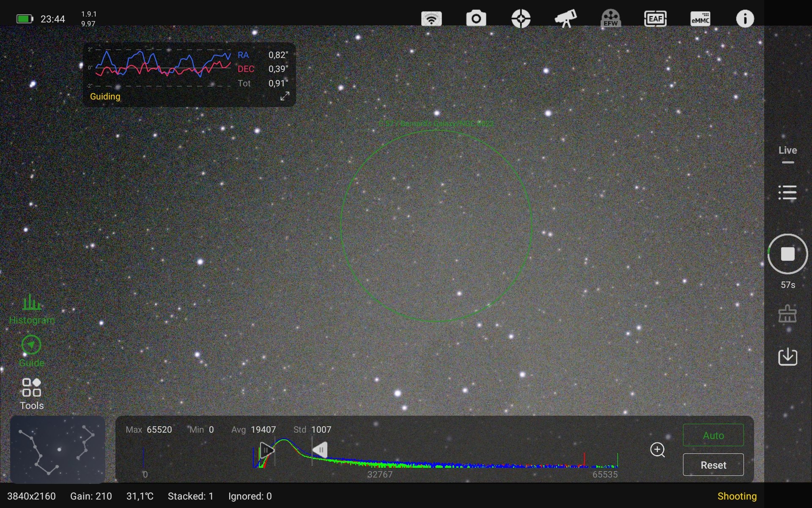Open the stacking list settings icon
This screenshot has width=812, height=508.
[x=787, y=193]
